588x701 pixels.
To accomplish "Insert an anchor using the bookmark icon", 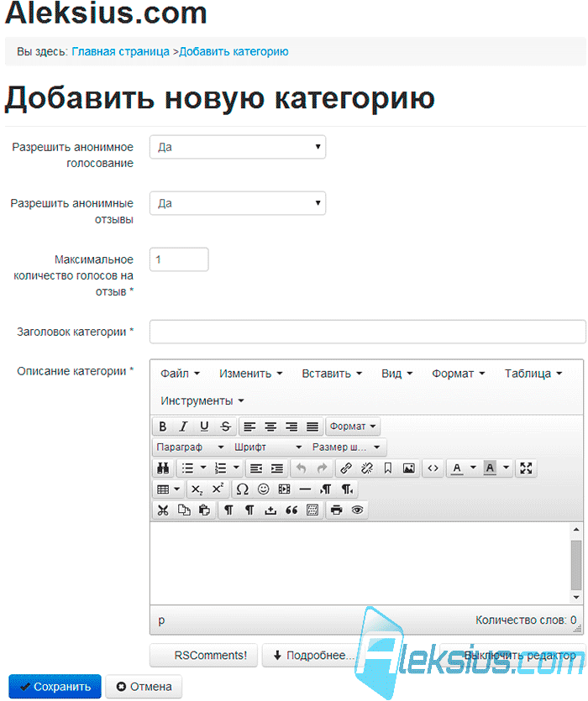I will 388,468.
